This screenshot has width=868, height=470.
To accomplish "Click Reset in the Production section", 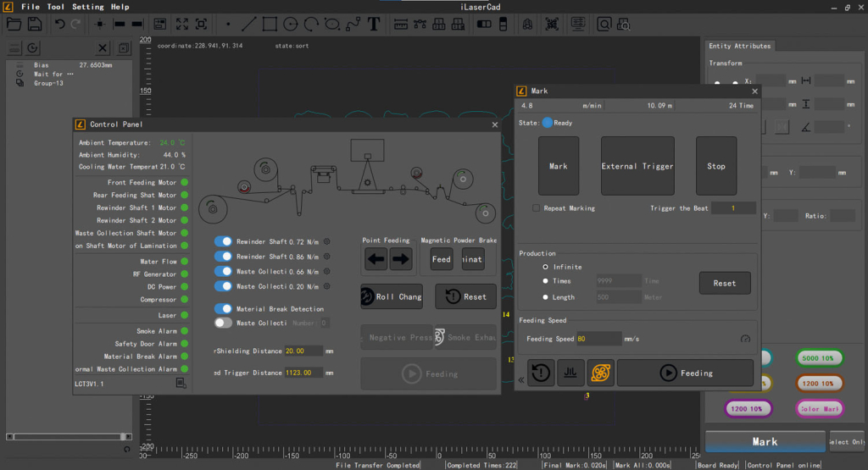I will coord(725,283).
